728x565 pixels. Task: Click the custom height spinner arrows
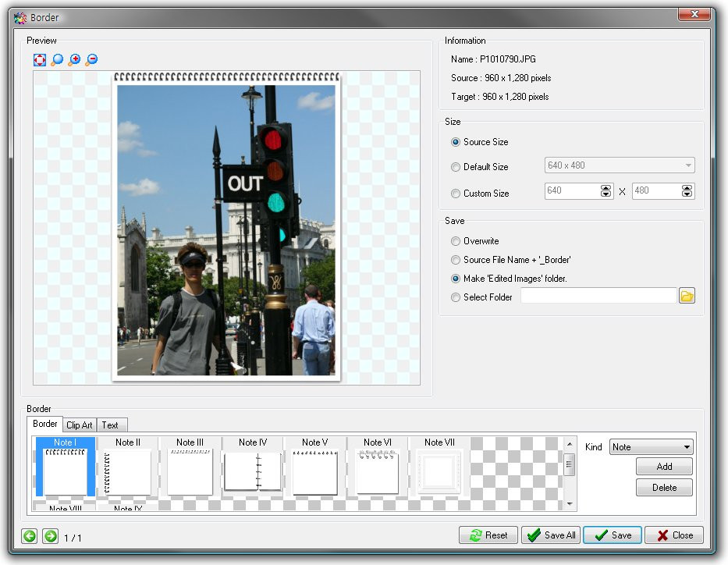point(687,191)
